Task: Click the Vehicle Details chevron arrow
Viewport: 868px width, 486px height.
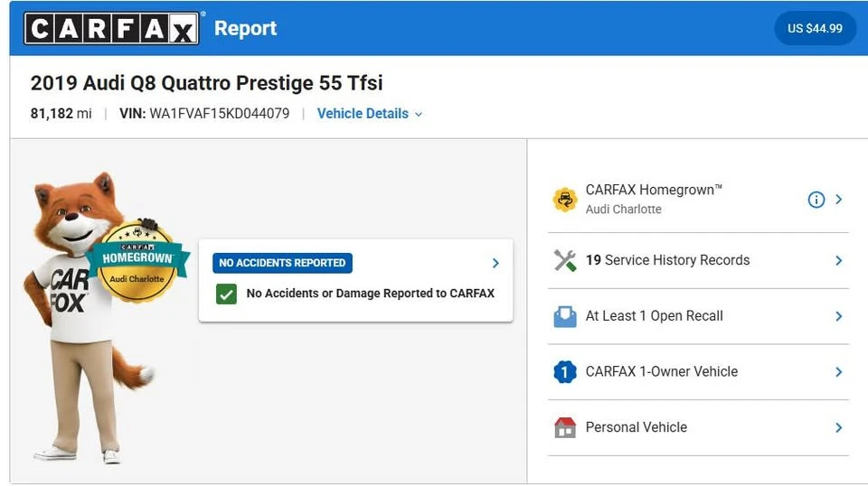Action: (x=419, y=115)
